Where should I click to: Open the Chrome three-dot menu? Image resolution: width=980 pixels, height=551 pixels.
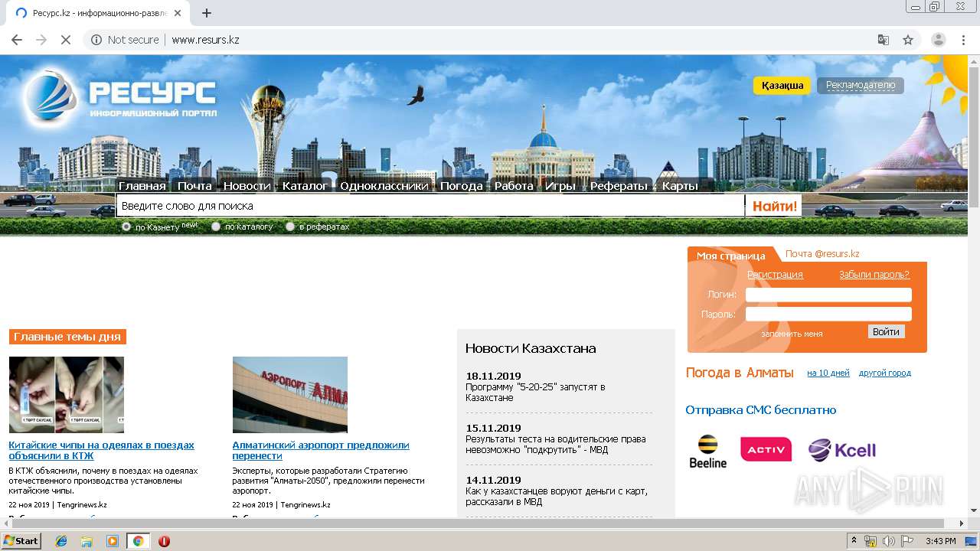click(963, 40)
